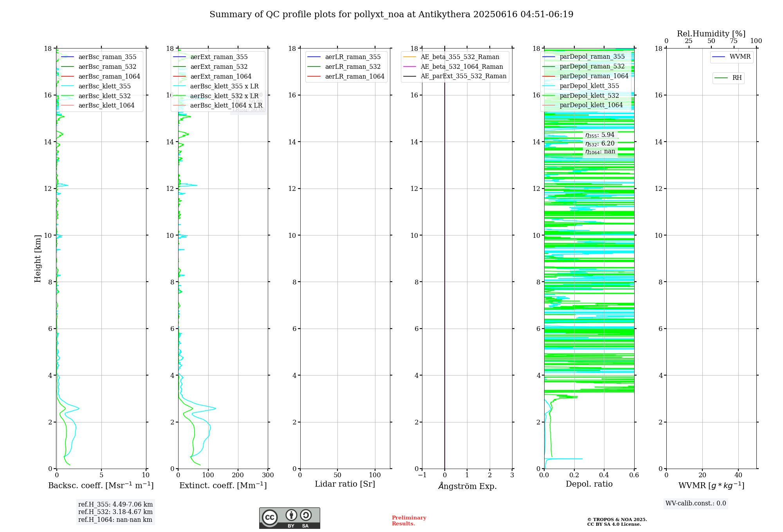783x532 pixels.
Task: Click the Extinct. coeff. axis label
Action: coord(223,485)
